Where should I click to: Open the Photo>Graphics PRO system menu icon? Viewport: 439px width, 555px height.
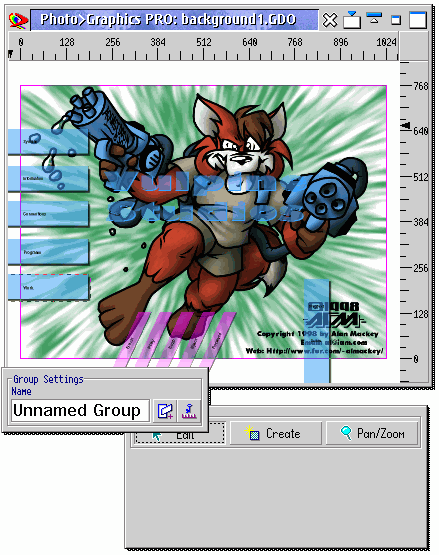pyautogui.click(x=18, y=20)
